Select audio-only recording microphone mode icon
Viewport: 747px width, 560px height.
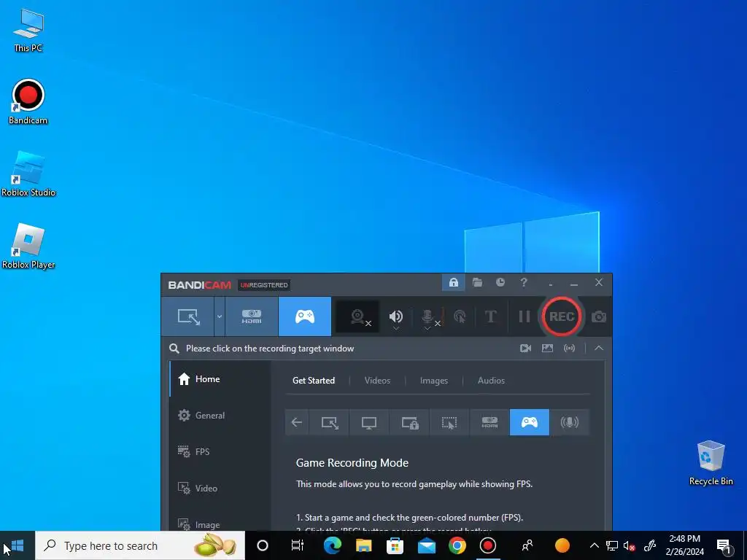click(569, 422)
